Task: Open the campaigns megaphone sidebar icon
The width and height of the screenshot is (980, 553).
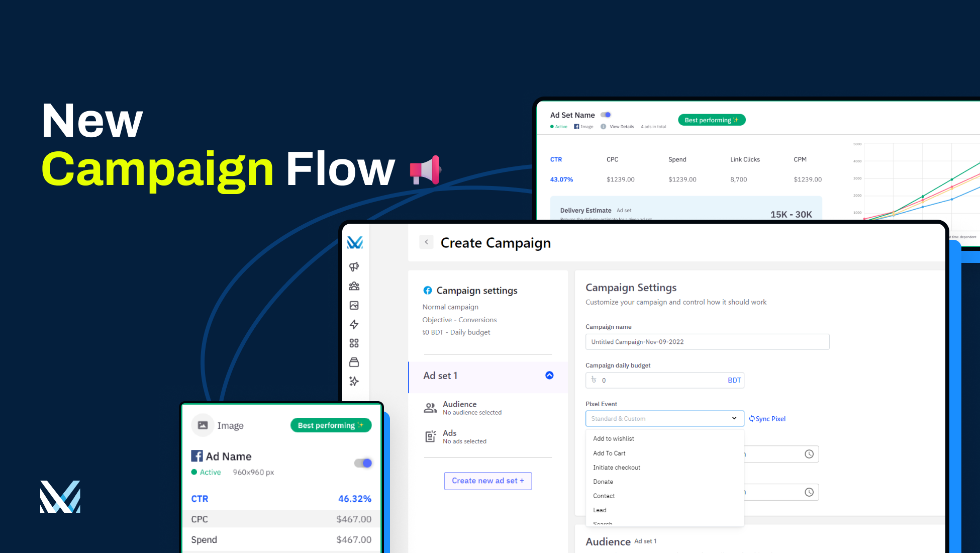Action: pyautogui.click(x=354, y=266)
